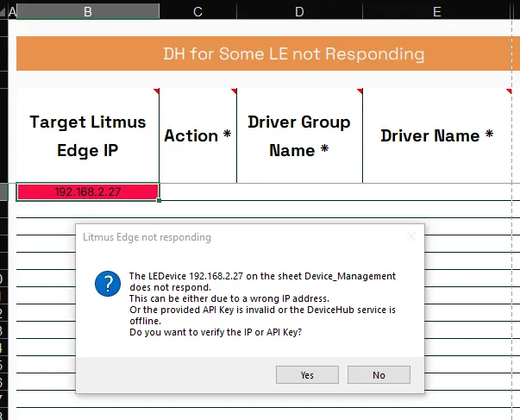Select the cell containing 192.168.2.27
The image size is (520, 420).
88,191
